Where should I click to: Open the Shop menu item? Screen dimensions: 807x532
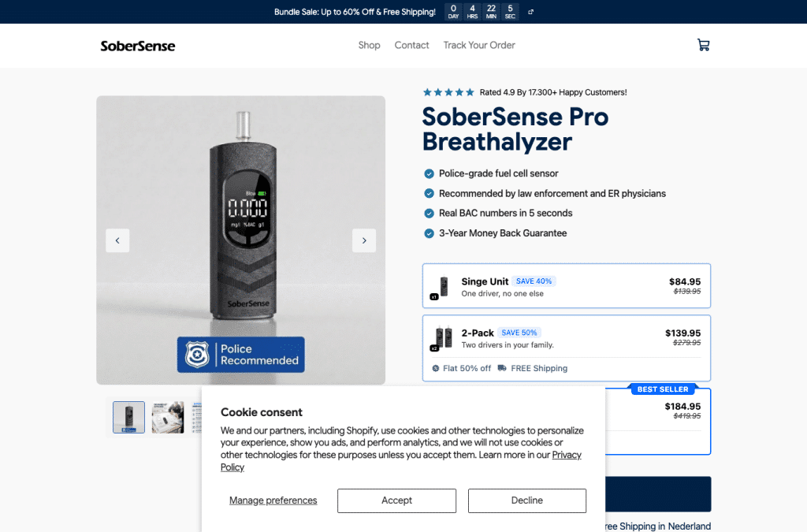point(369,45)
